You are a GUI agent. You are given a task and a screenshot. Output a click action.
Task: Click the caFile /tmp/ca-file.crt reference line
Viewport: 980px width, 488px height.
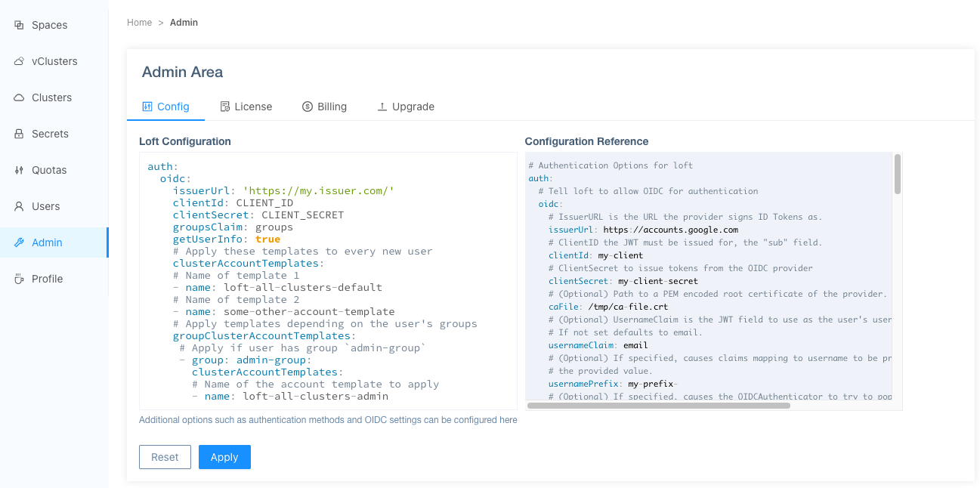point(608,307)
